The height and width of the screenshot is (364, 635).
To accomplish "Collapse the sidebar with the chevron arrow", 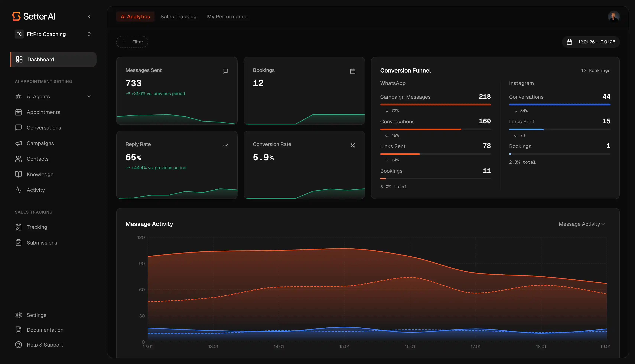I will (x=89, y=17).
